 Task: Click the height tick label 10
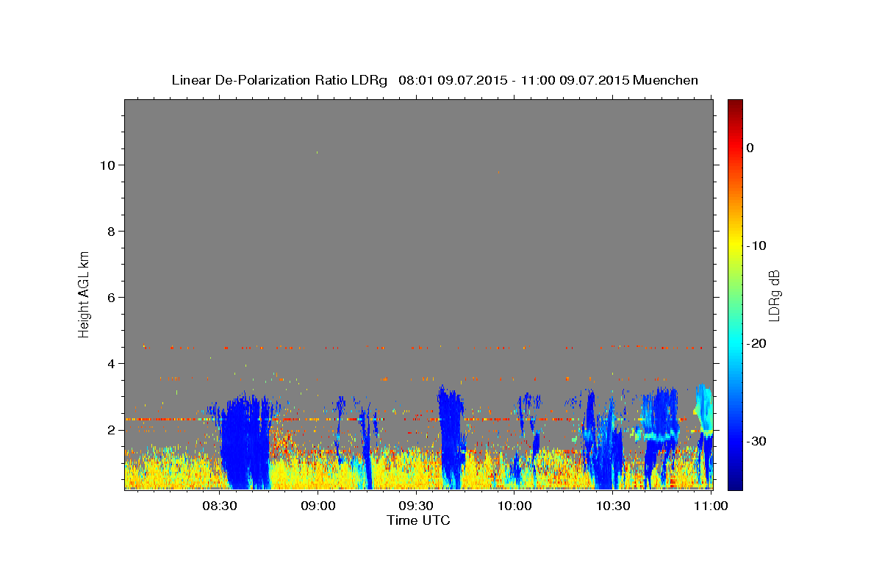point(108,165)
